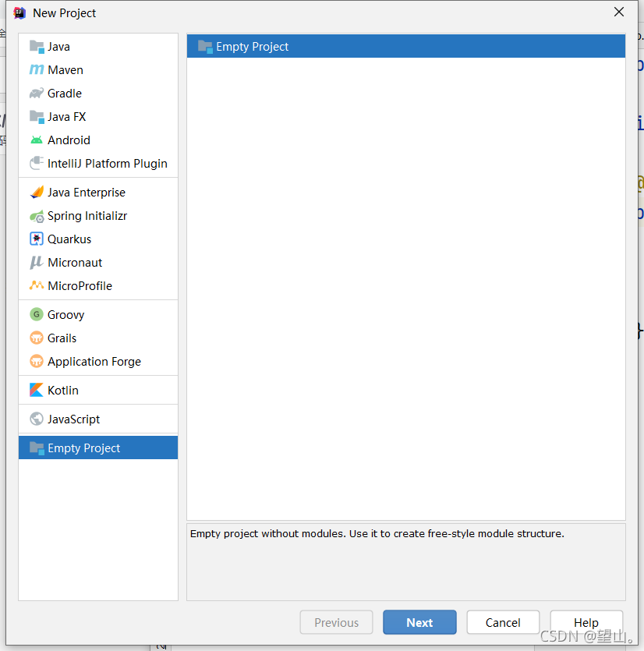This screenshot has width=644, height=651.
Task: Click the folder icon of Empty Project template
Action: click(205, 47)
